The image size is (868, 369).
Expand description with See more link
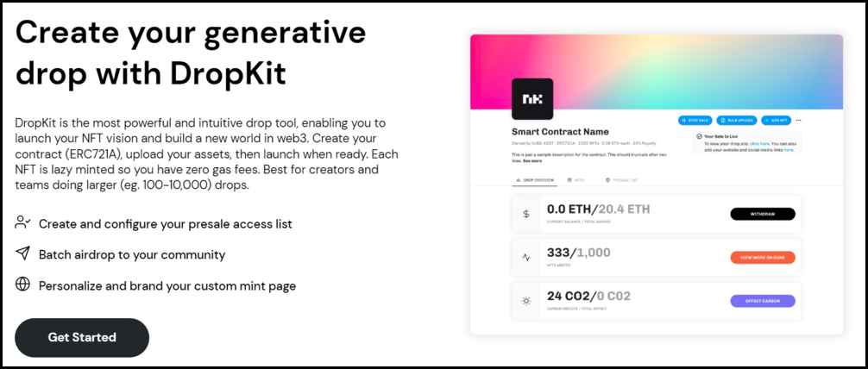coord(531,160)
